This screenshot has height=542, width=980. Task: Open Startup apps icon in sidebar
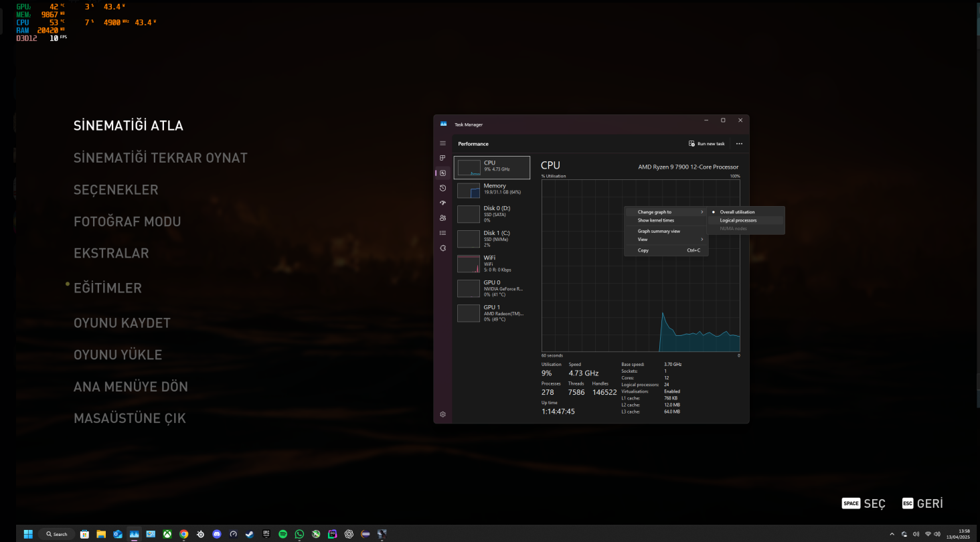point(442,203)
